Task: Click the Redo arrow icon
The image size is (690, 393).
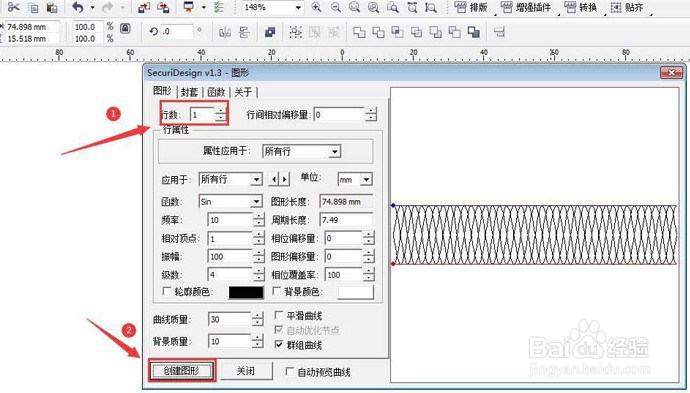Action: click(107, 7)
